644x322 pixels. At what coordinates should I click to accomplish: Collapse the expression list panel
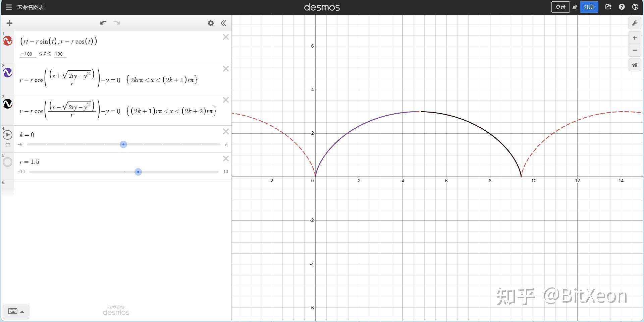pyautogui.click(x=223, y=23)
